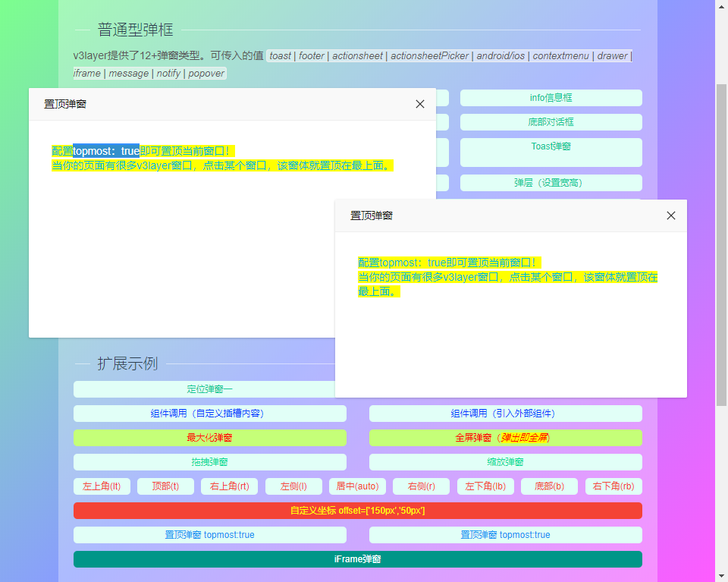Close the front 置顶弹窗 dialog

coord(671,215)
